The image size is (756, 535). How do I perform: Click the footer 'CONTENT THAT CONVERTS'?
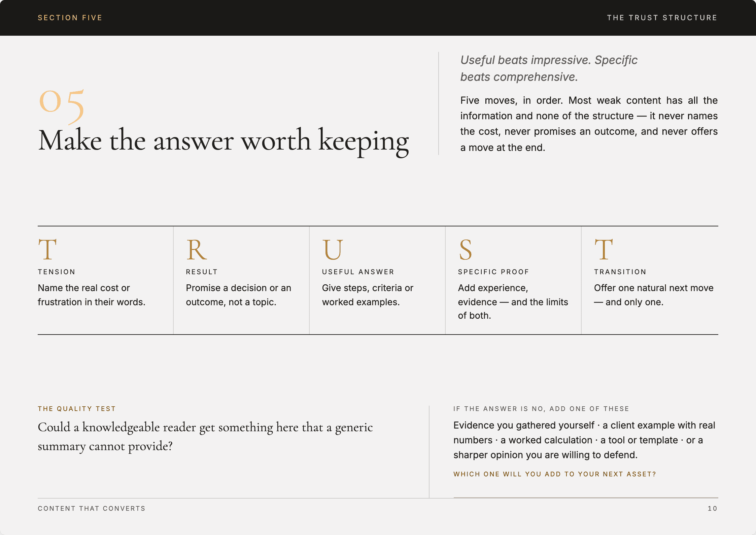pyautogui.click(x=92, y=508)
